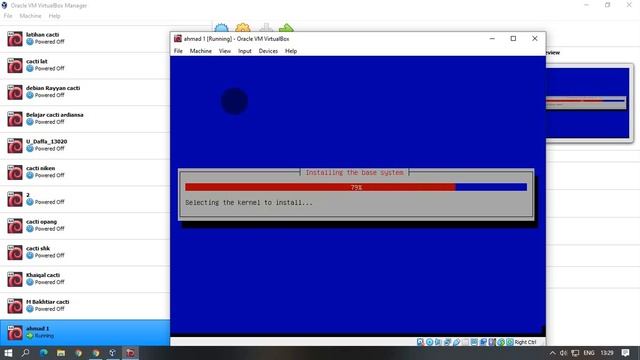Click the orange gear Settings icon in Manager toolbar

243,28
